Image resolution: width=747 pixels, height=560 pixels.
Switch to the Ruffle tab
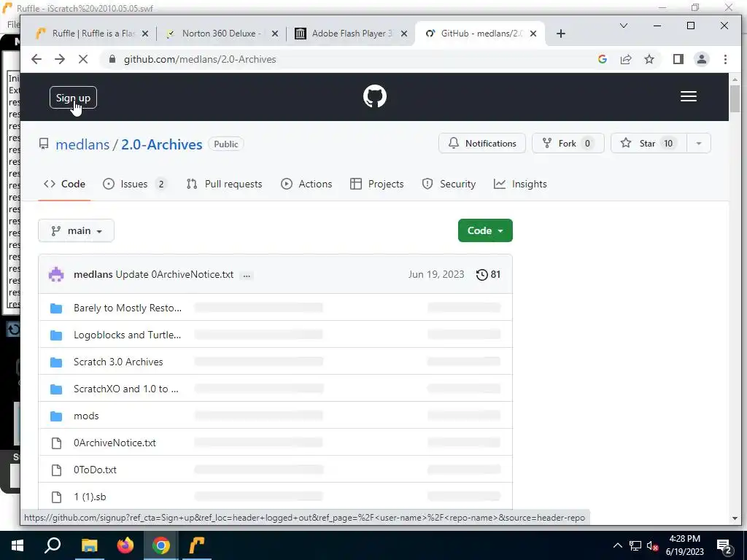point(93,34)
